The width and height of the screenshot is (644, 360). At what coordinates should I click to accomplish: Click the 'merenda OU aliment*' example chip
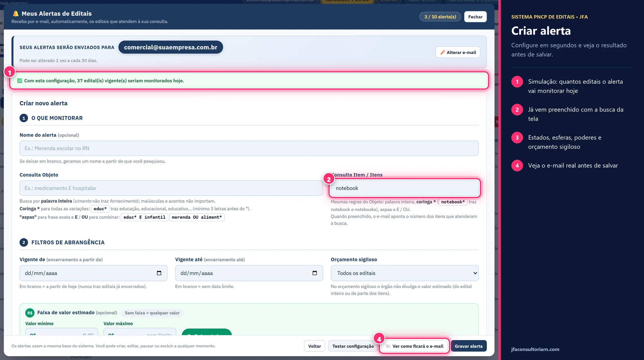[197, 217]
